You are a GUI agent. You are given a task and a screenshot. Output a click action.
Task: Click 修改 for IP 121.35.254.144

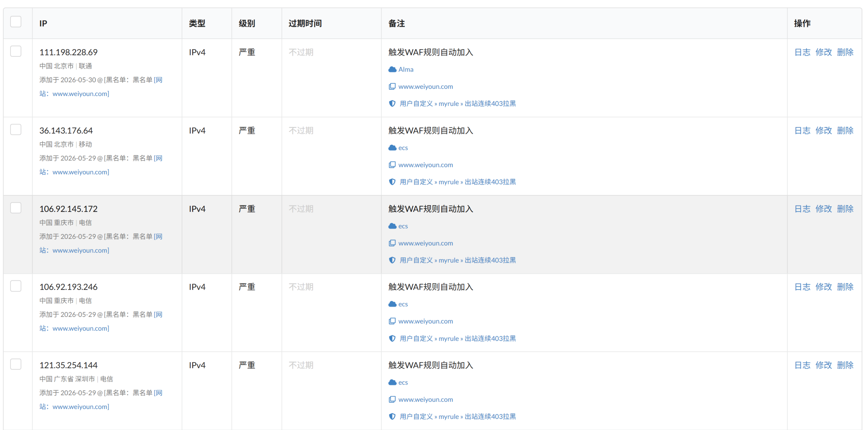point(824,365)
